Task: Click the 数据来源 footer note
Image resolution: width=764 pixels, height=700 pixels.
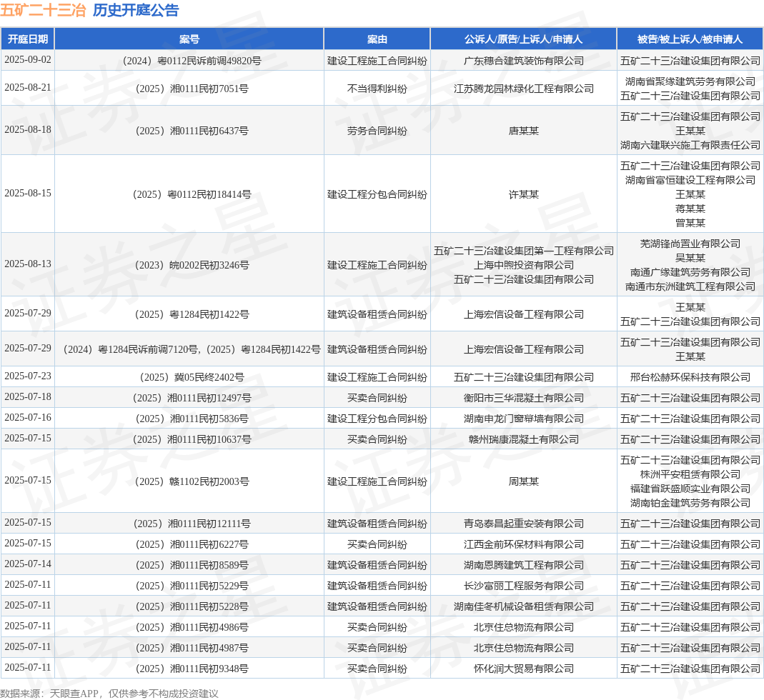Action: coord(109,693)
